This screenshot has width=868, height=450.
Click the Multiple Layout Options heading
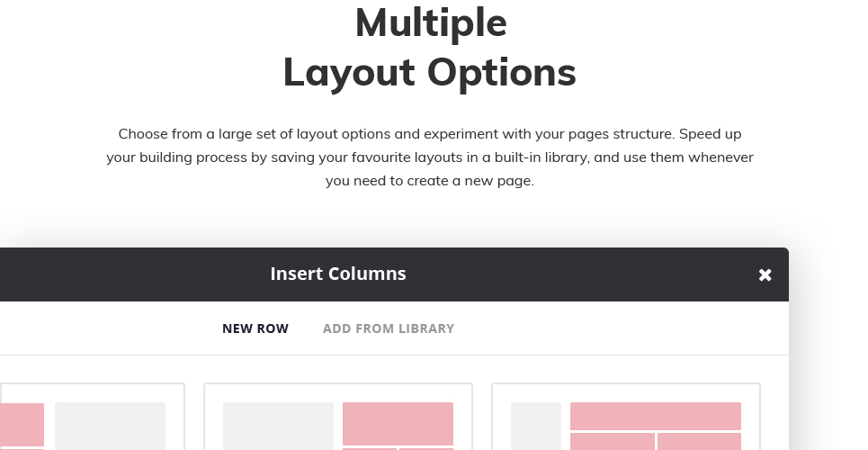pyautogui.click(x=430, y=48)
